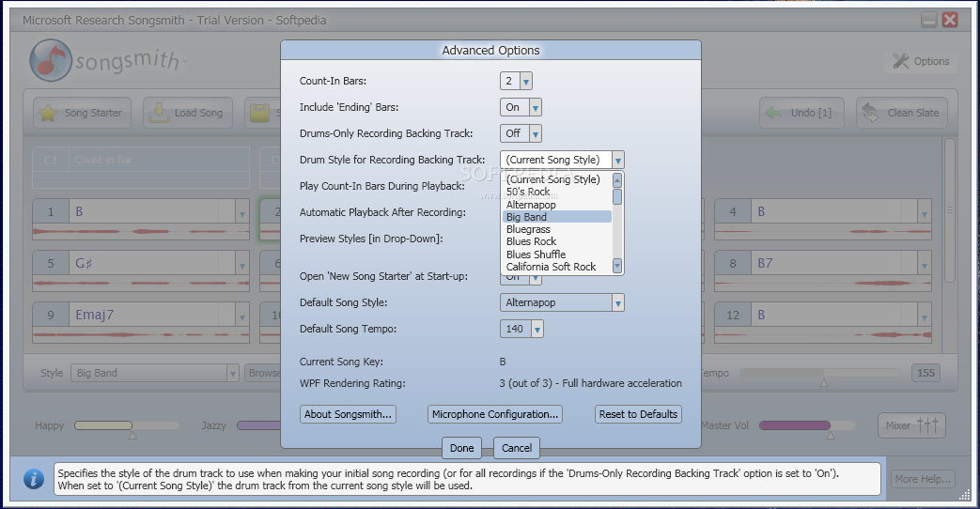Click the Mixer button
Image resolution: width=980 pixels, height=509 pixels.
click(x=911, y=425)
